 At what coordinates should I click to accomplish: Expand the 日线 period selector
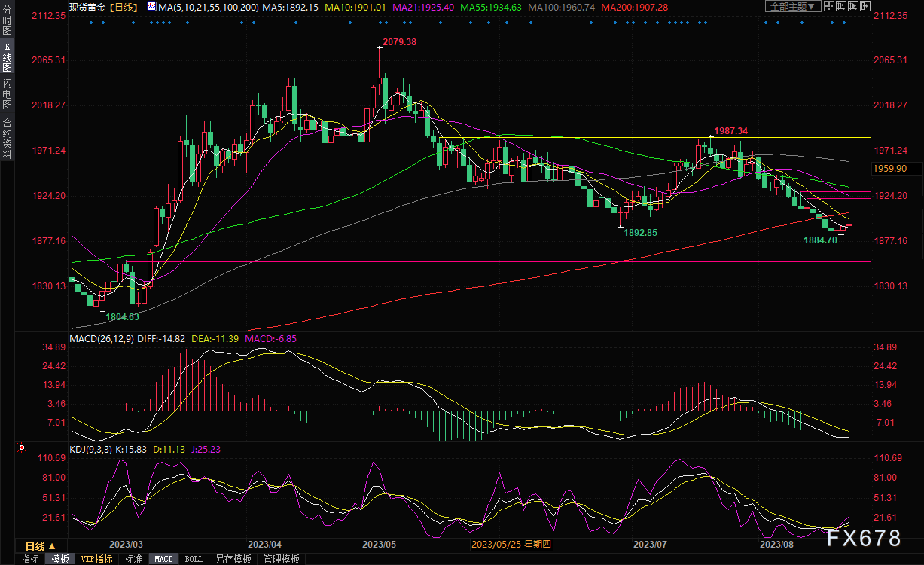point(41,545)
